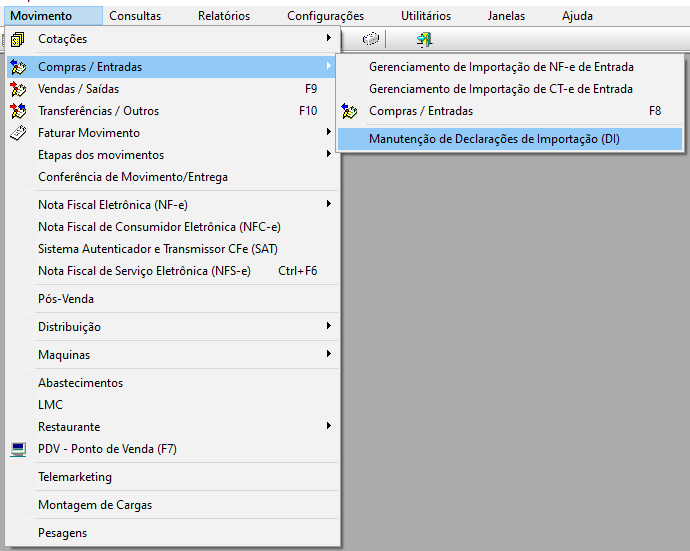Click the submenu Compras / Entradas icon
Viewport: 690px width, 551px height.
click(x=350, y=111)
